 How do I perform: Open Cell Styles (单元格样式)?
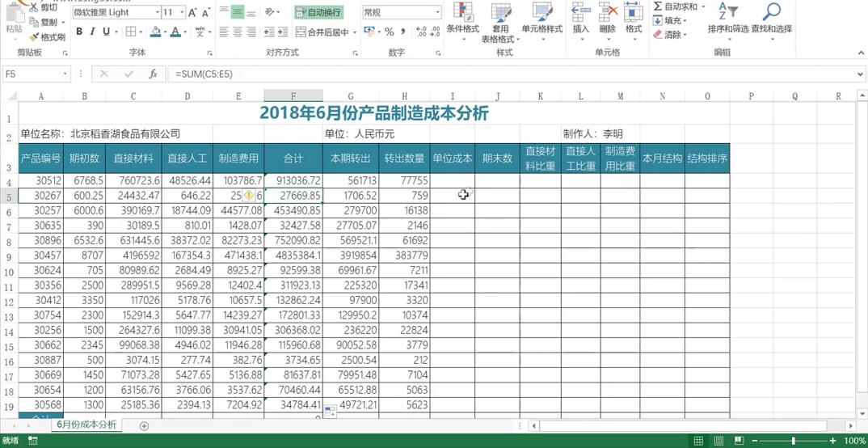point(542,22)
